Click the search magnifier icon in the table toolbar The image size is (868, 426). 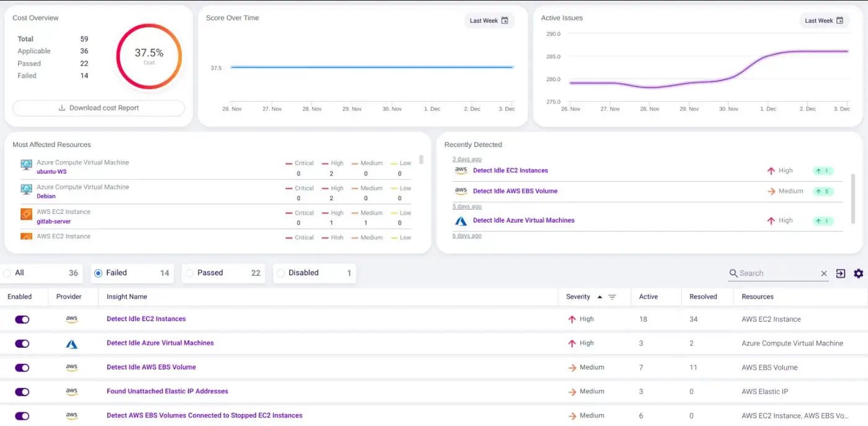734,273
